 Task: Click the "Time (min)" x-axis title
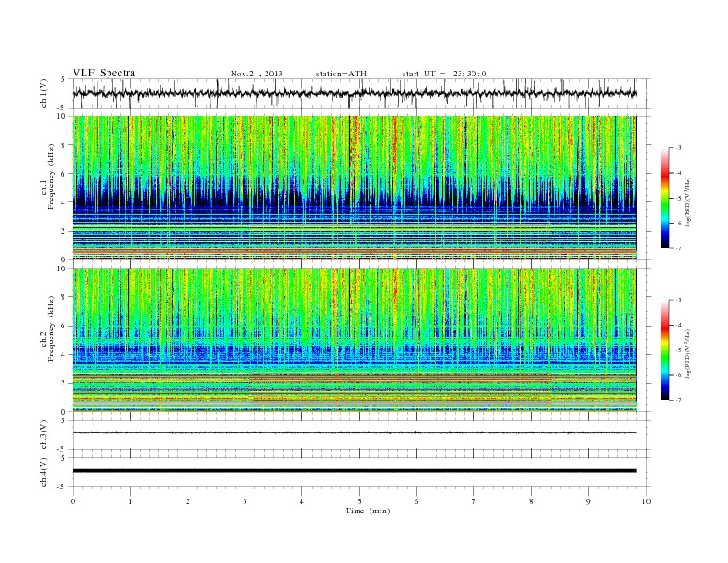pos(368,511)
